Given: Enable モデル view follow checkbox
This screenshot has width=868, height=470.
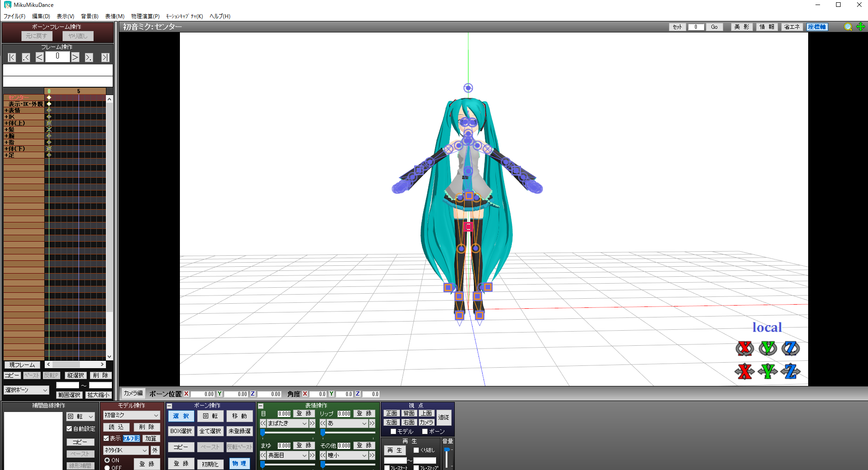Looking at the screenshot, I should pos(393,432).
